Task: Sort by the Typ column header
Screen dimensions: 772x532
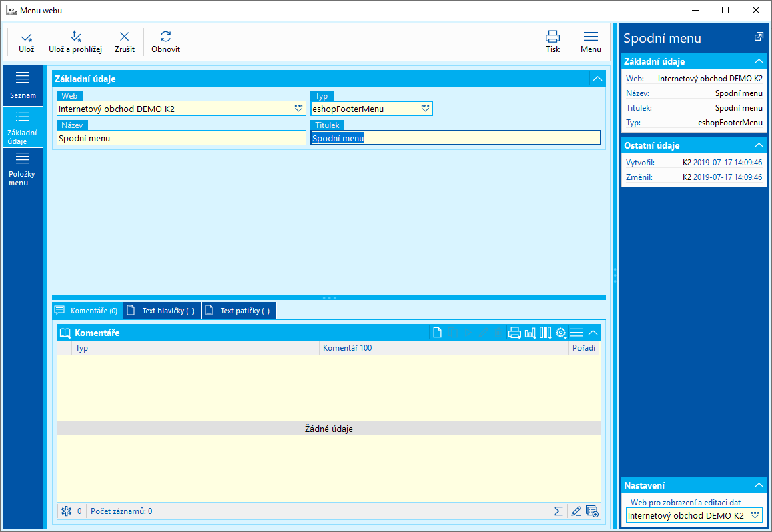Action: pyautogui.click(x=196, y=348)
